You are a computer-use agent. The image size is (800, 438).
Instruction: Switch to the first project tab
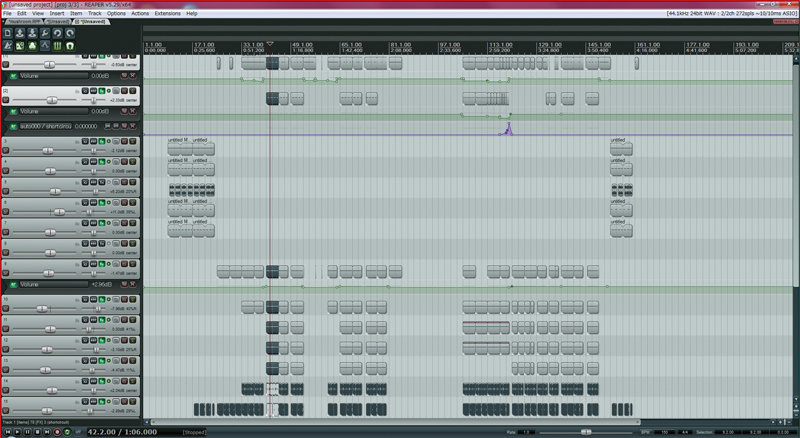click(x=22, y=20)
